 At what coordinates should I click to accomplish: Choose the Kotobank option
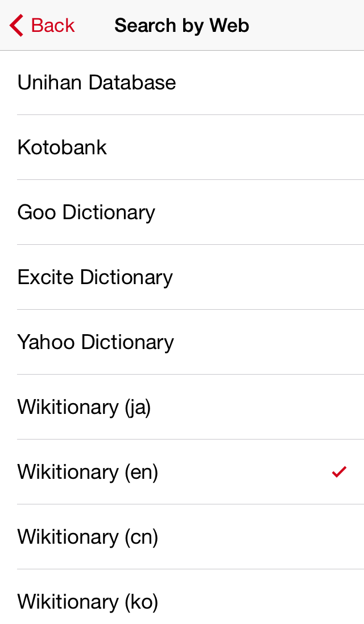pos(62,148)
